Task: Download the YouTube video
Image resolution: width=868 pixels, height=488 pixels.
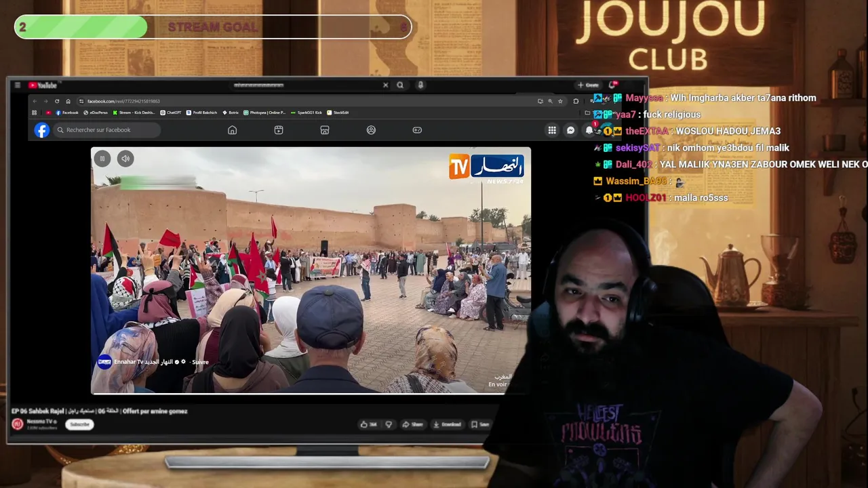Action: 448,424
